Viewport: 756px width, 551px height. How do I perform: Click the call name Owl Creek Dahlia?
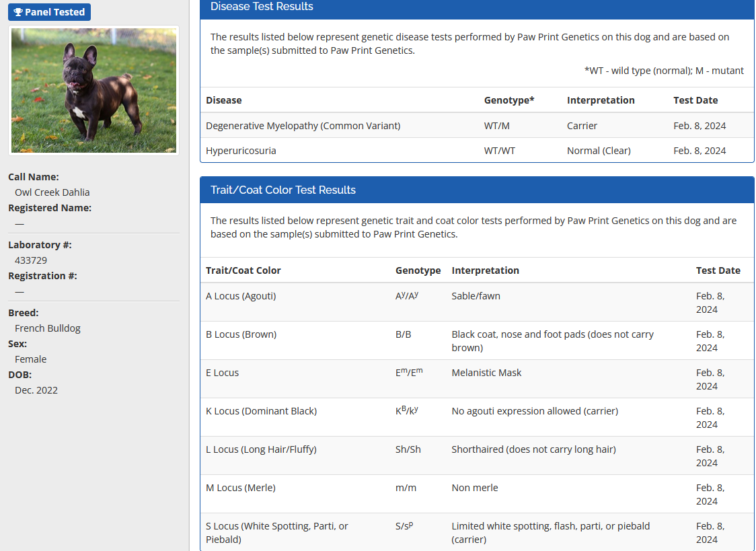[52, 192]
